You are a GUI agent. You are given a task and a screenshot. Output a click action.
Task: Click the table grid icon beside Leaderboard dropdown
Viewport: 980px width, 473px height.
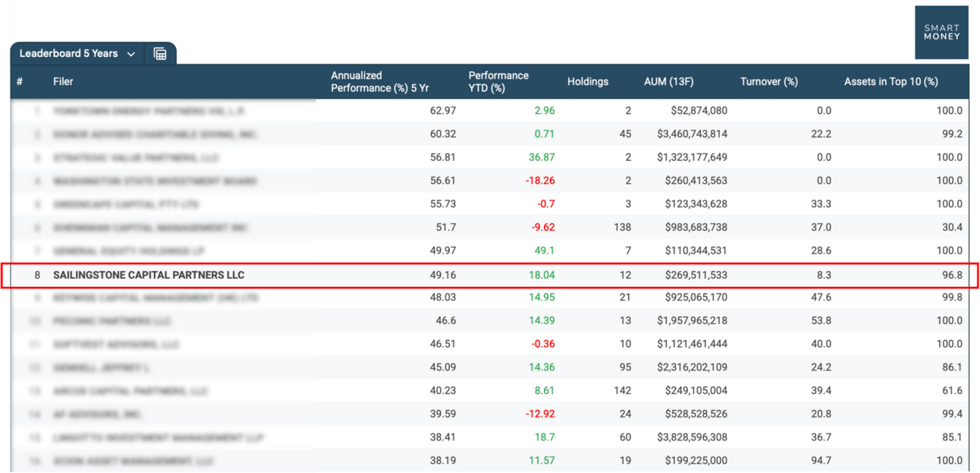(x=160, y=54)
